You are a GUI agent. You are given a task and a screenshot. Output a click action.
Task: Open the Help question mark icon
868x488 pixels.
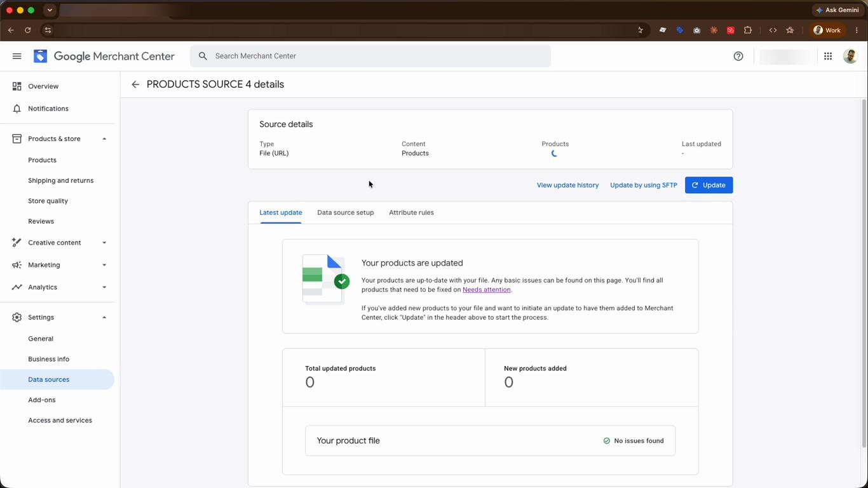pyautogui.click(x=738, y=56)
